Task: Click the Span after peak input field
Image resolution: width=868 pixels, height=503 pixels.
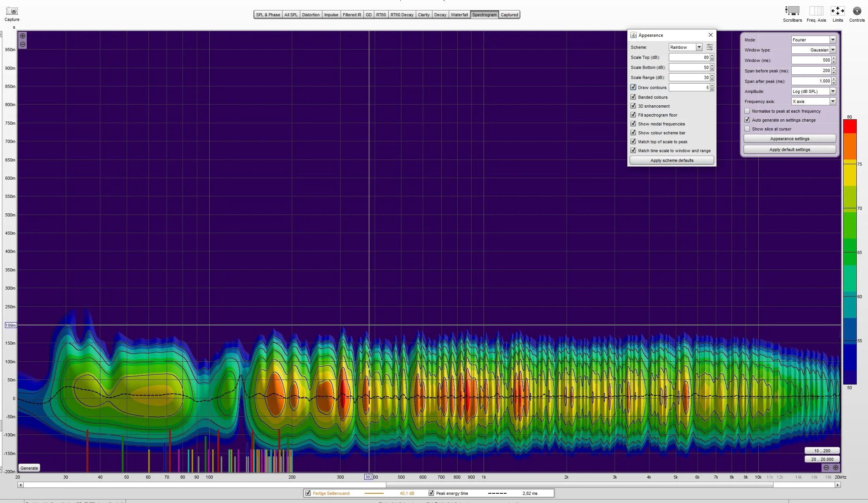Action: point(811,81)
